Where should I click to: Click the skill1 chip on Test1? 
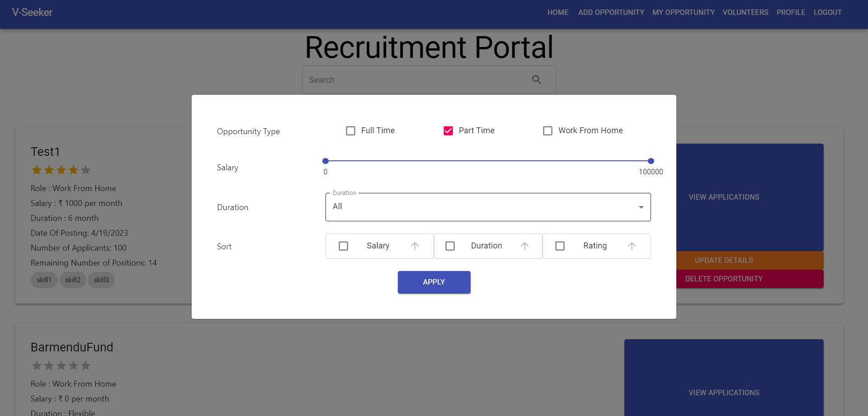(x=44, y=280)
